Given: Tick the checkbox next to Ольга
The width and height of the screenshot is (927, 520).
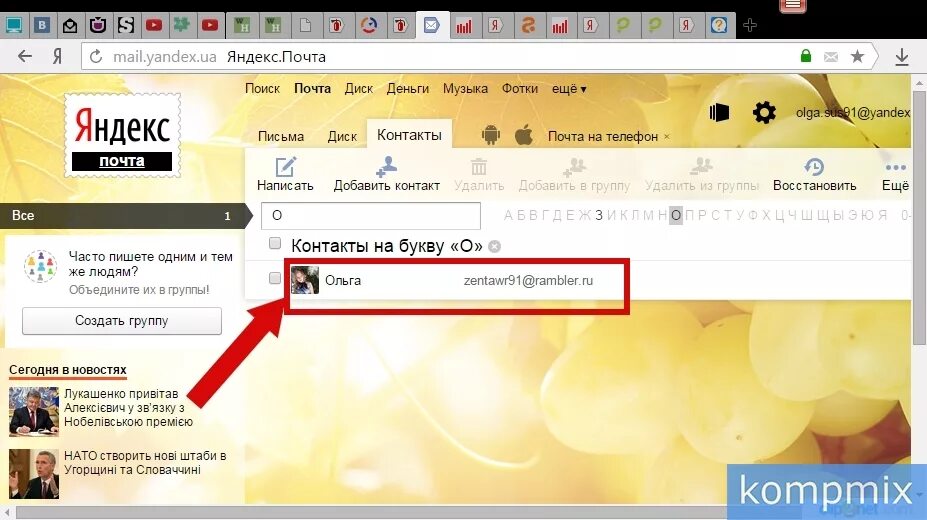Looking at the screenshot, I should coord(274,278).
